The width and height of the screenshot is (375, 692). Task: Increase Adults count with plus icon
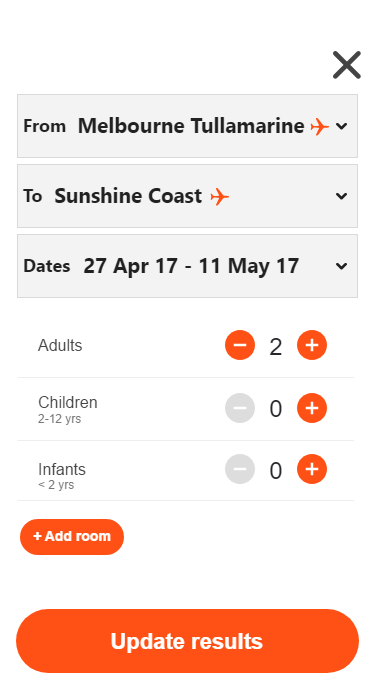(312, 345)
